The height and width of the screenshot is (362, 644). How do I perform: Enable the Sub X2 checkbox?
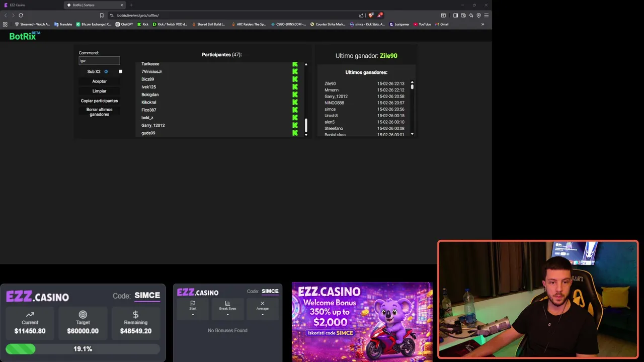click(120, 71)
